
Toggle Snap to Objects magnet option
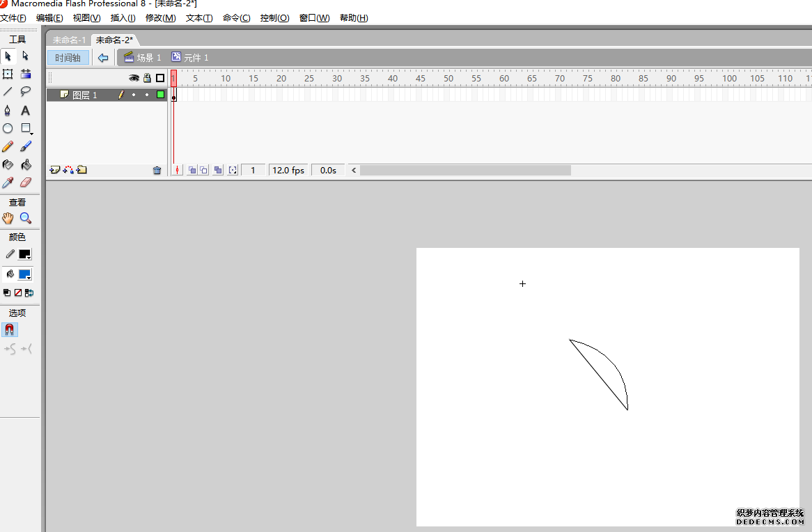point(10,329)
